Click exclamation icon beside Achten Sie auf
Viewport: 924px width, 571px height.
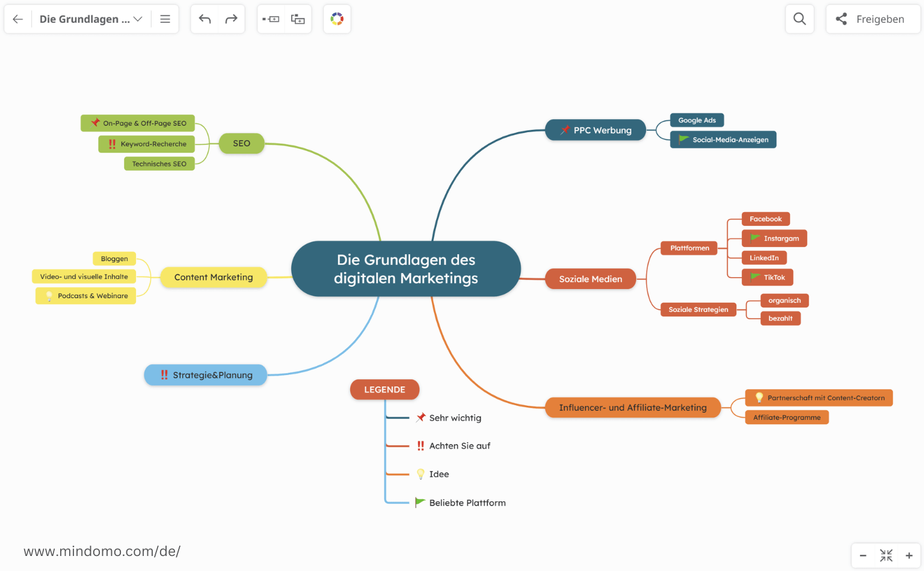click(420, 445)
